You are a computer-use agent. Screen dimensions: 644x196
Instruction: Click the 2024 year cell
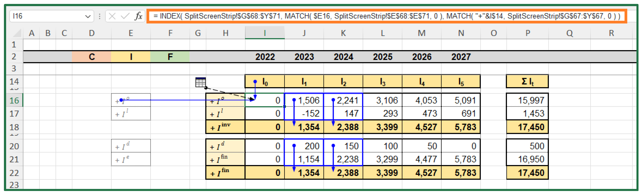[x=343, y=57]
